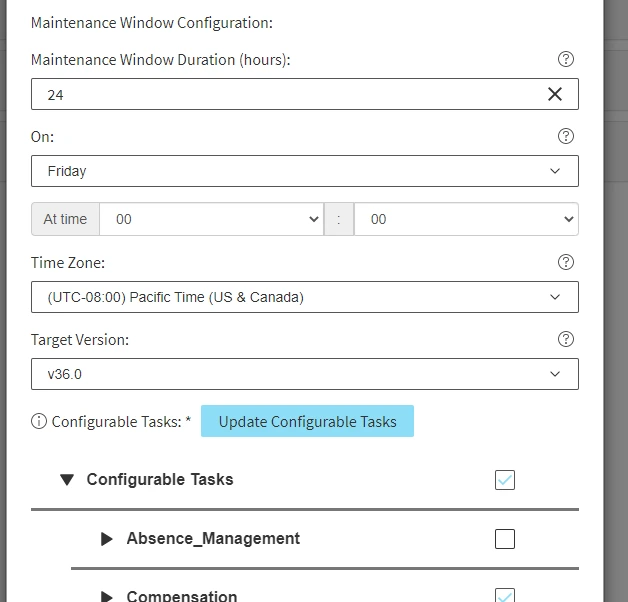The width and height of the screenshot is (628, 602).
Task: Open the Time Zone dropdown
Action: [x=305, y=297]
